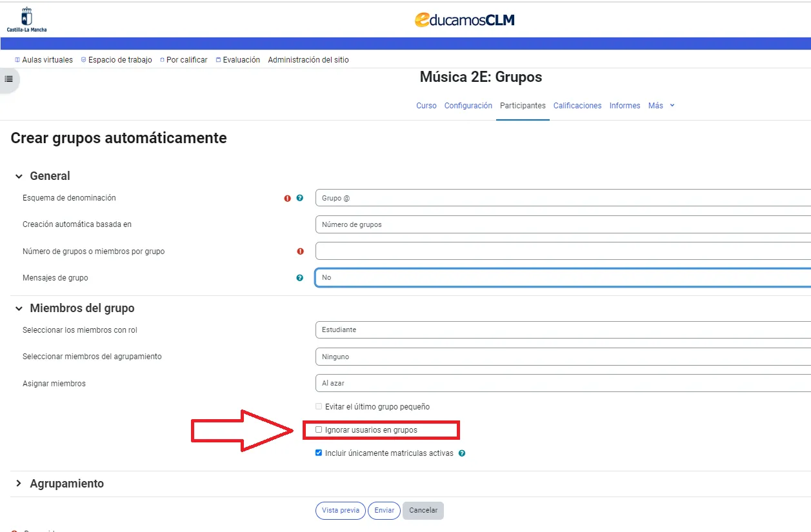Click help icon beside Esquema de denominación
This screenshot has height=532, width=811.
299,198
